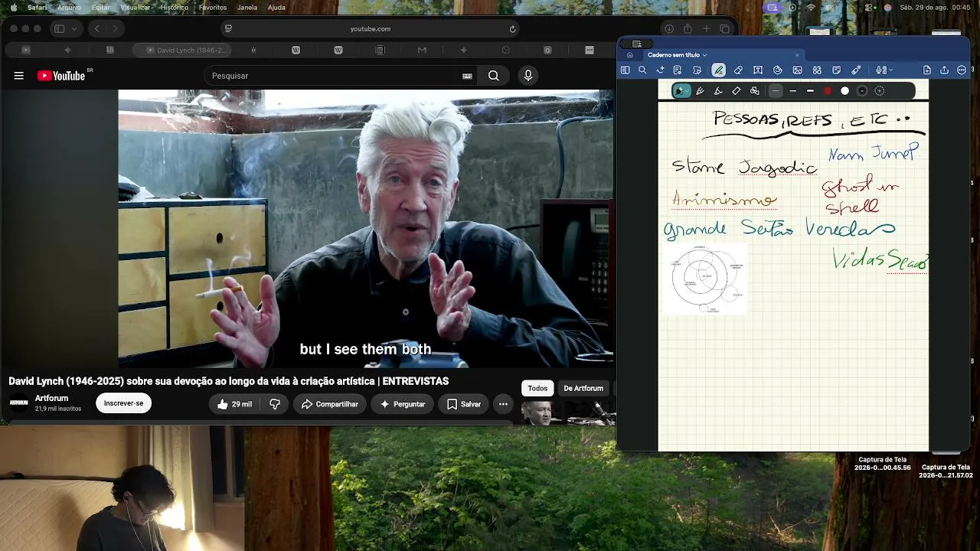
Task: Choose the black pen color
Action: (862, 91)
